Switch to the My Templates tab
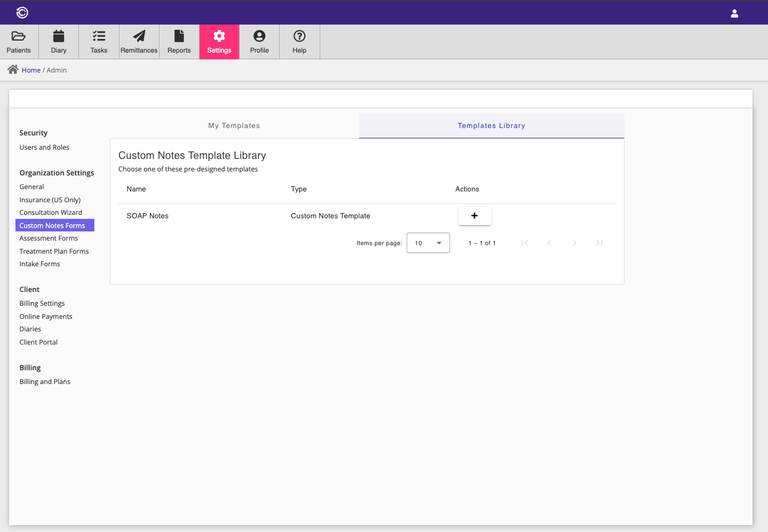This screenshot has width=768, height=532. [234, 125]
